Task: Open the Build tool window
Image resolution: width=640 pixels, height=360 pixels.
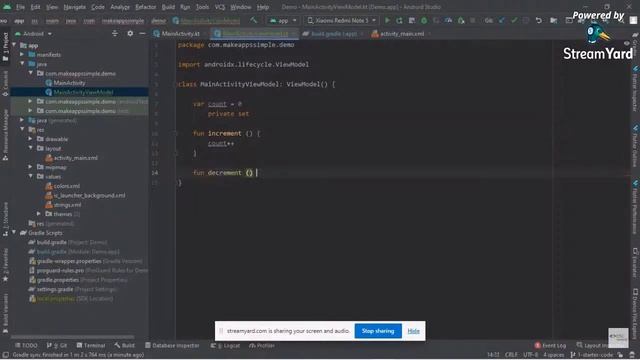Action: [124, 345]
